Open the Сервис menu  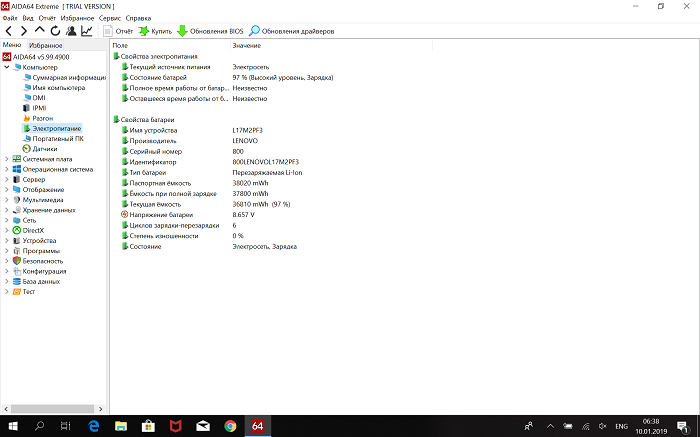pos(110,18)
